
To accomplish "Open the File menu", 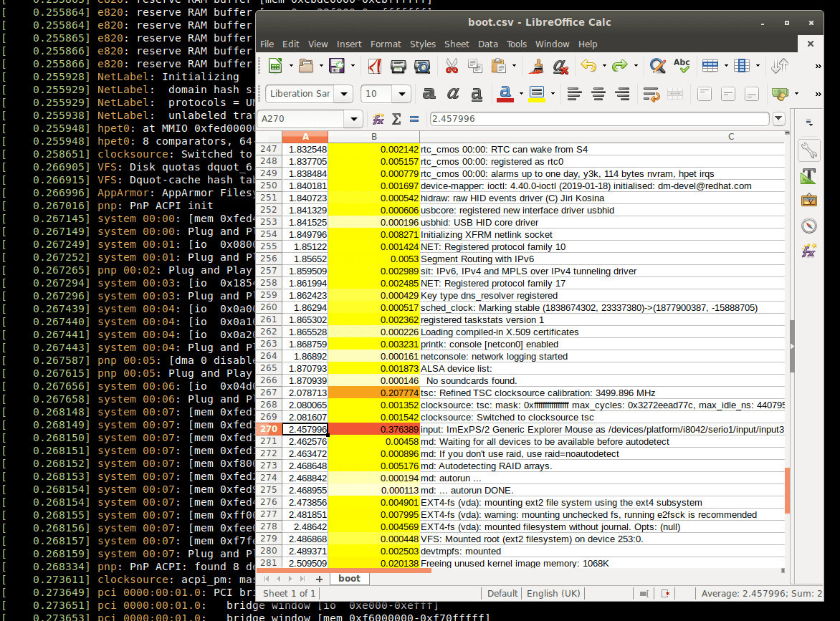I will pos(267,44).
